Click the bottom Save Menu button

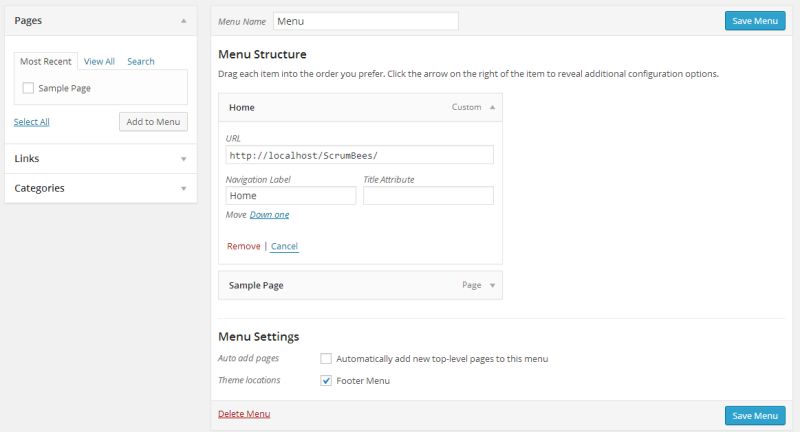pos(755,416)
